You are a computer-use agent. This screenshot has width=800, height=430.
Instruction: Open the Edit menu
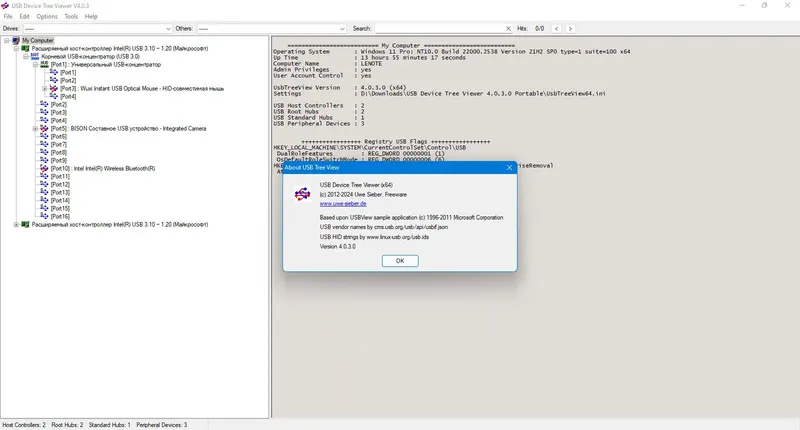(24, 16)
